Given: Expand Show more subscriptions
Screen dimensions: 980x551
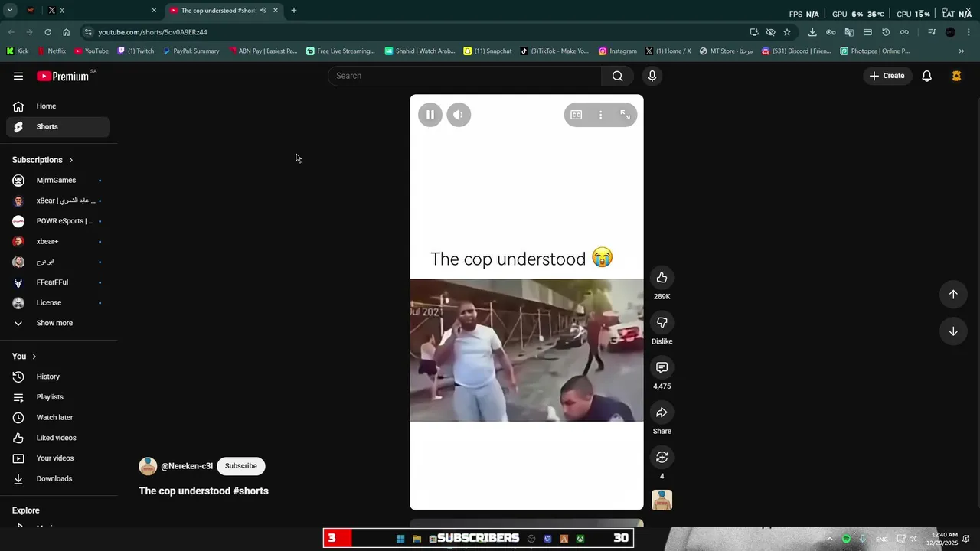Looking at the screenshot, I should (58, 323).
